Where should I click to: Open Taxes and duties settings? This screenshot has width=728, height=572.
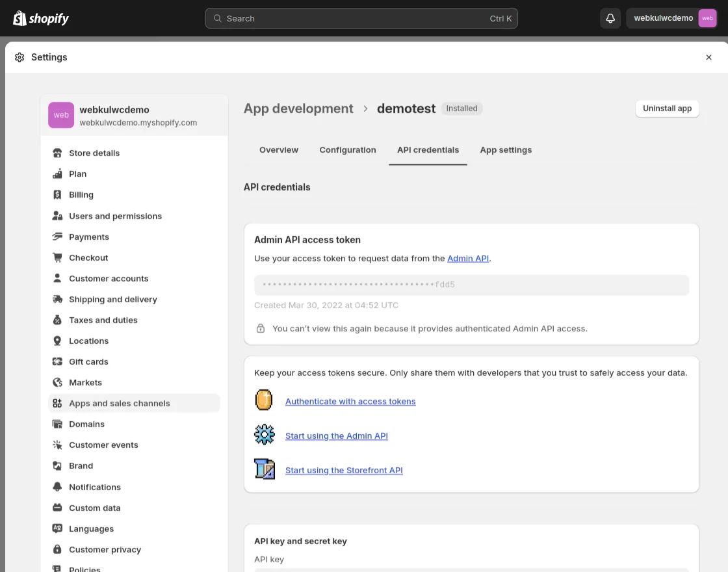[134, 320]
